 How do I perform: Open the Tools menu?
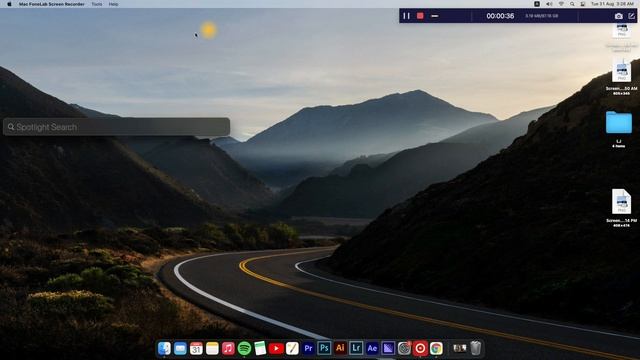pyautogui.click(x=97, y=4)
